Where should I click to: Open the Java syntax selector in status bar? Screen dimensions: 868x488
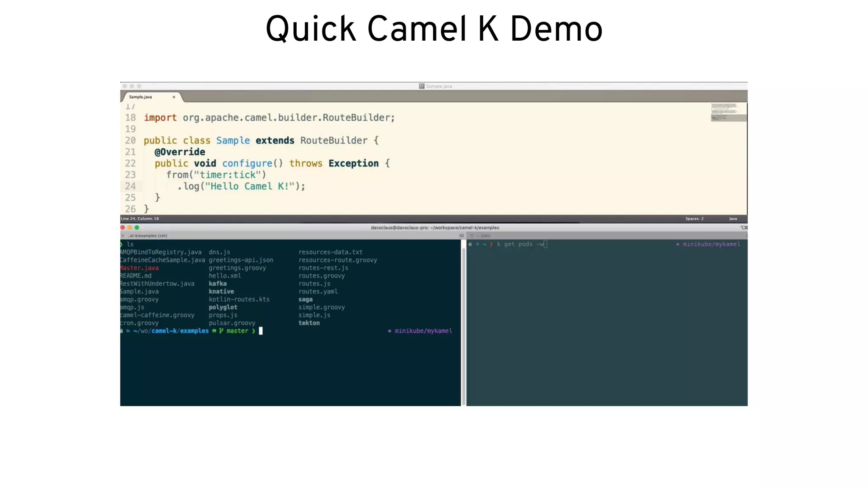(733, 219)
